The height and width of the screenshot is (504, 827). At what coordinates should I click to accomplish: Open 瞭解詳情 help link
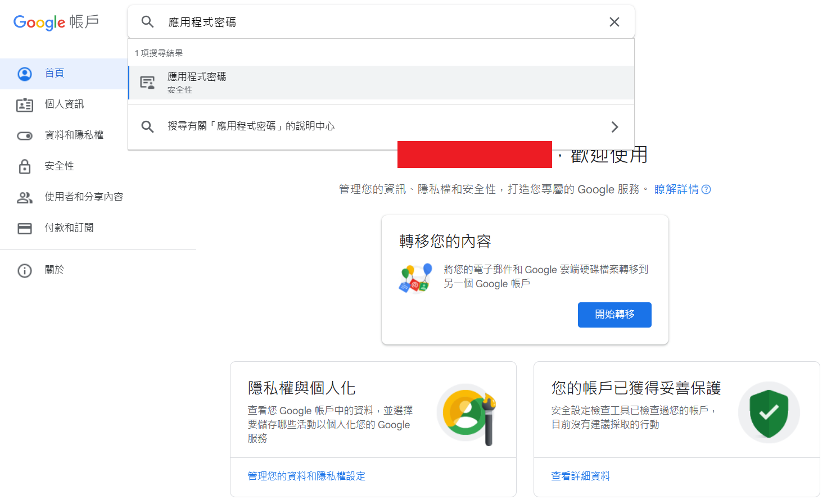[676, 189]
